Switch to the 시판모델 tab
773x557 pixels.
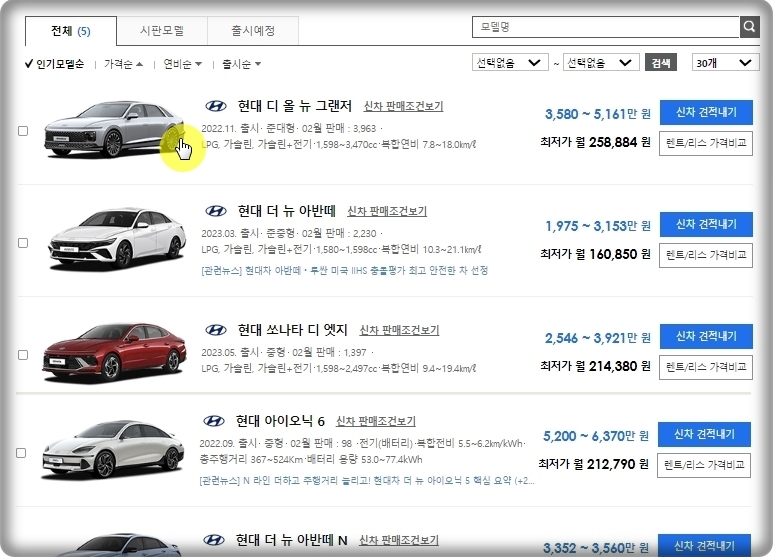[162, 31]
